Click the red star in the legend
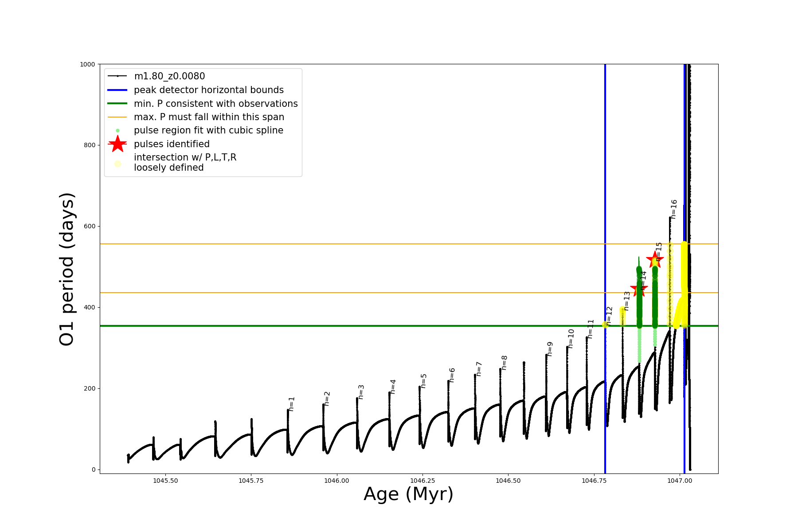This screenshot has width=798, height=532. [x=117, y=144]
